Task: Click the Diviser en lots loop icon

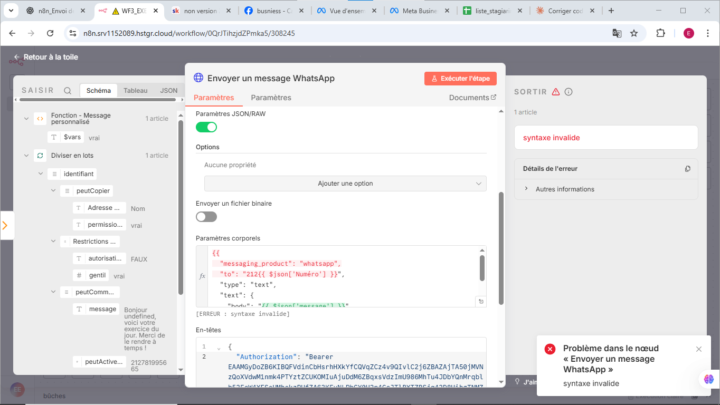Action: pos(40,156)
